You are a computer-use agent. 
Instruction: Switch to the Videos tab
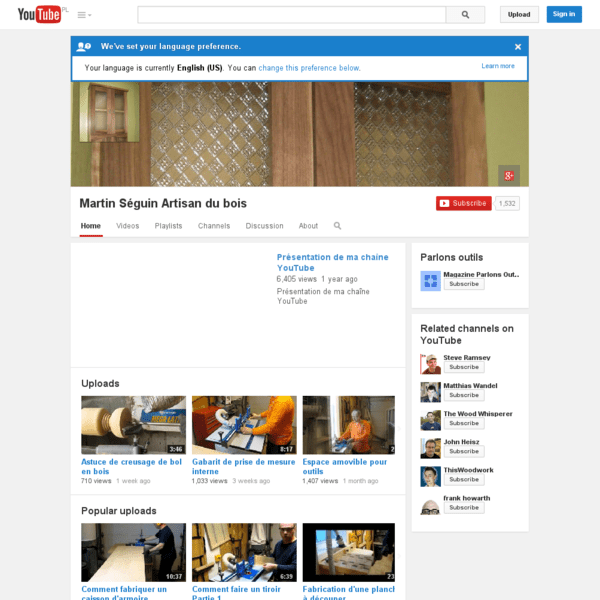point(128,226)
